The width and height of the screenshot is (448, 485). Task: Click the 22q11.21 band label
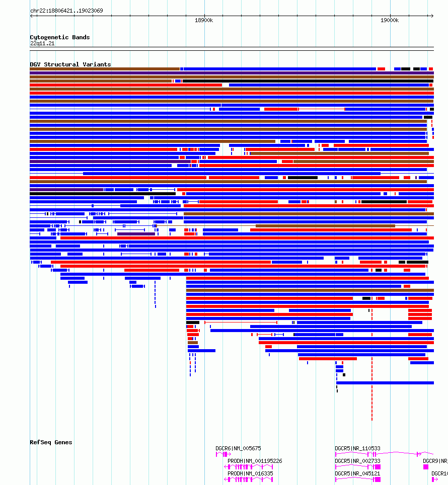click(42, 44)
